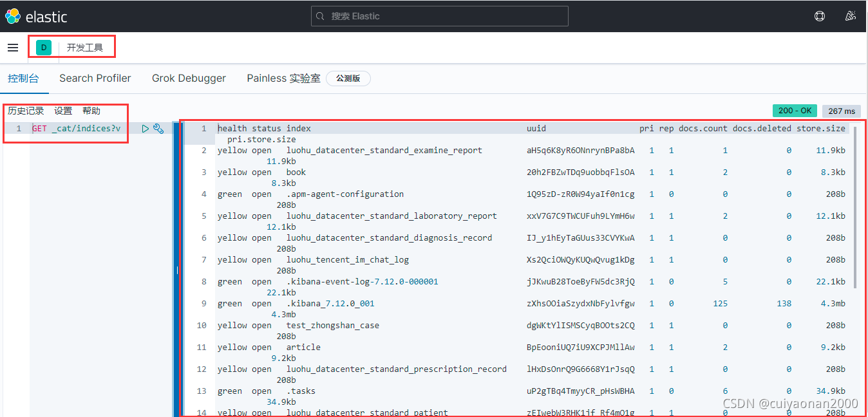Open the help menu icon

820,16
